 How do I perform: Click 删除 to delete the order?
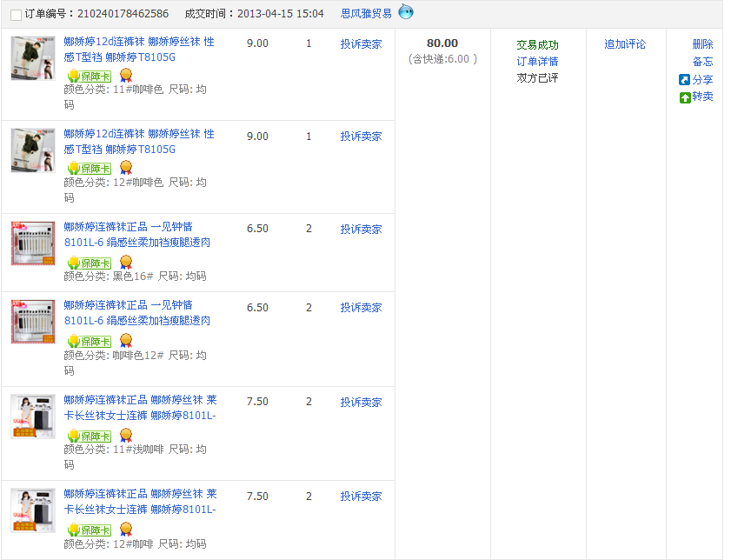[702, 44]
